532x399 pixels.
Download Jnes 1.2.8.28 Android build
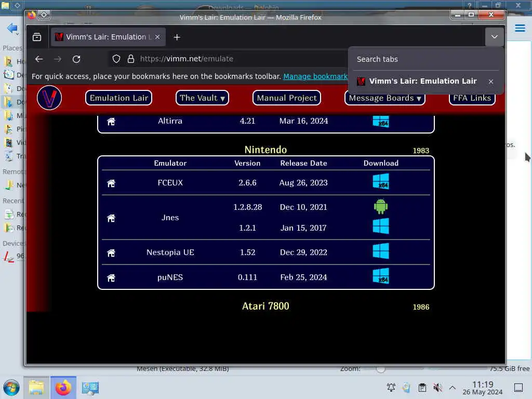click(381, 206)
